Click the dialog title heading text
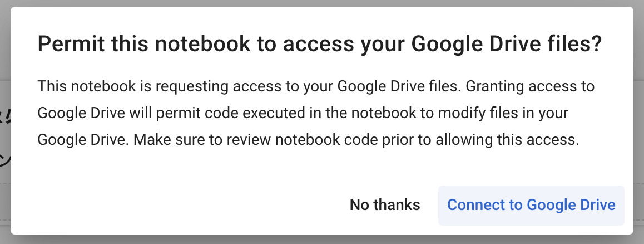Image resolution: width=644 pixels, height=244 pixels. click(320, 45)
